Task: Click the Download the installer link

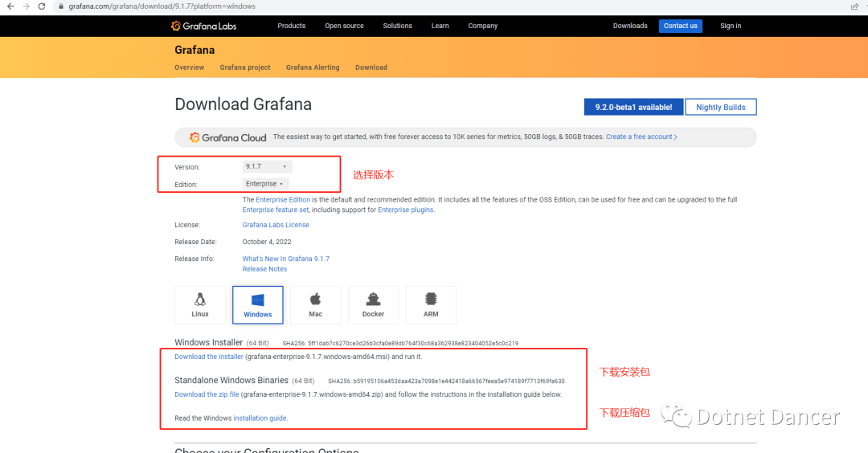Action: [209, 357]
